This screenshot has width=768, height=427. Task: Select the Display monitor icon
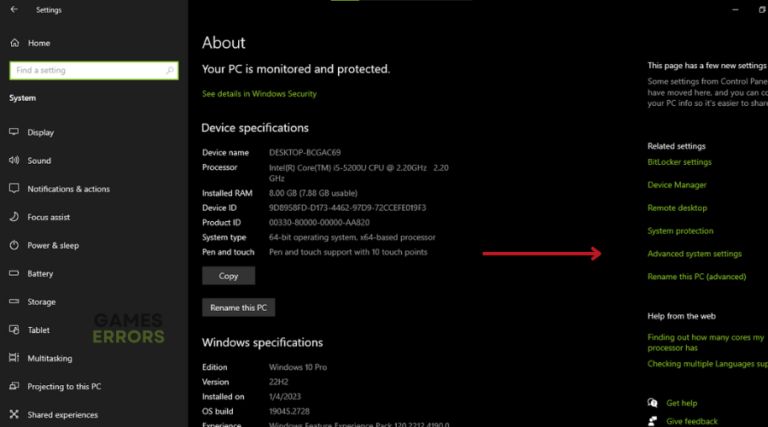point(15,132)
